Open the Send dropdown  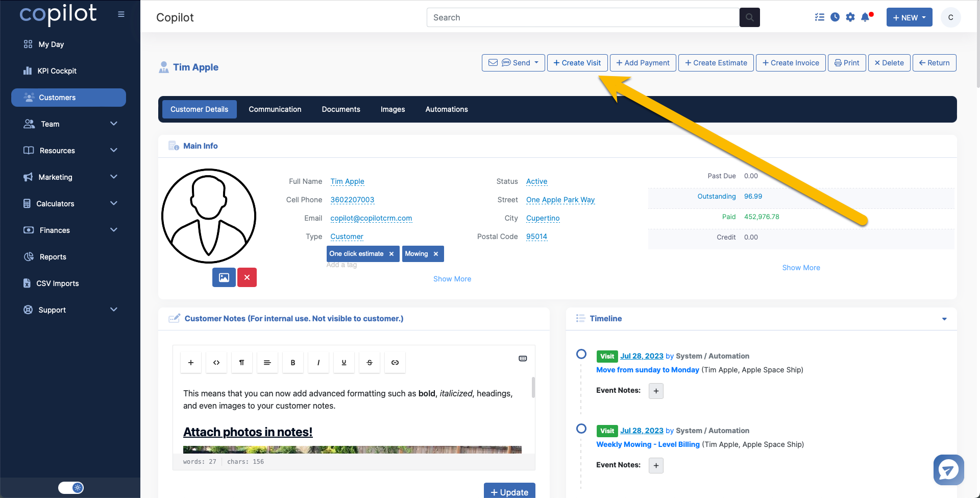pos(513,63)
